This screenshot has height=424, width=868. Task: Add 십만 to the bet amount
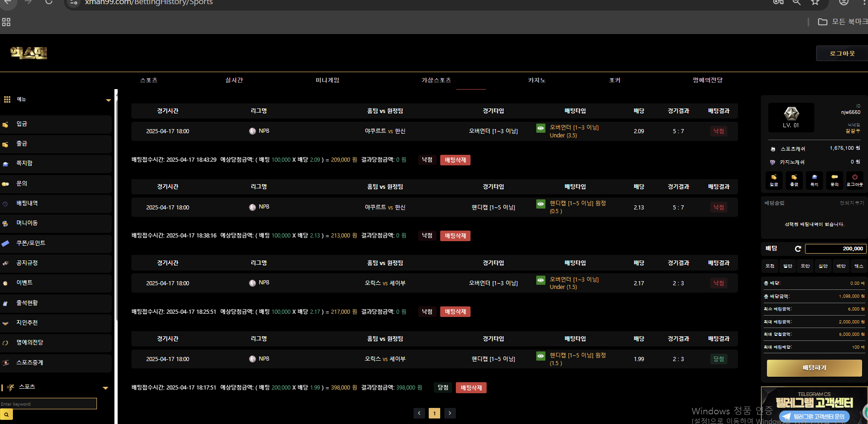[x=823, y=266]
